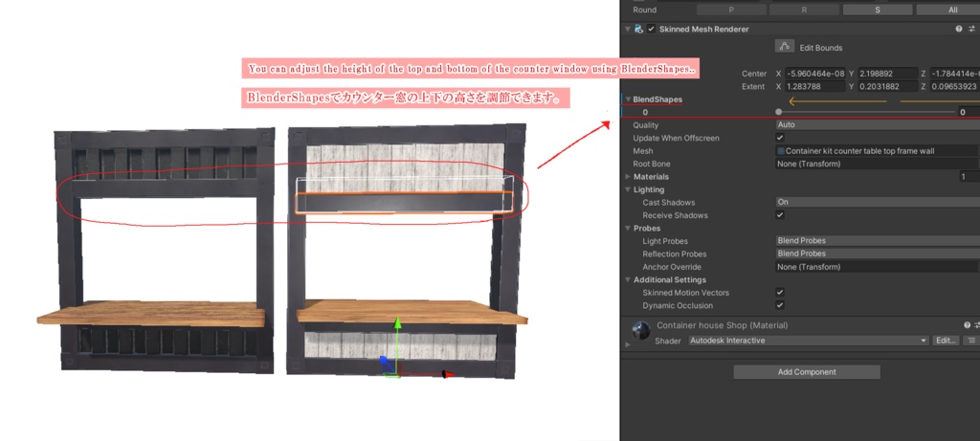Collapse the Probes section

(628, 228)
